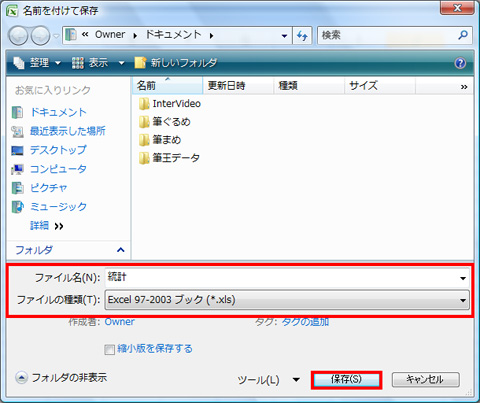
Task: Click the キャンセル cancel button
Action: coord(426,380)
